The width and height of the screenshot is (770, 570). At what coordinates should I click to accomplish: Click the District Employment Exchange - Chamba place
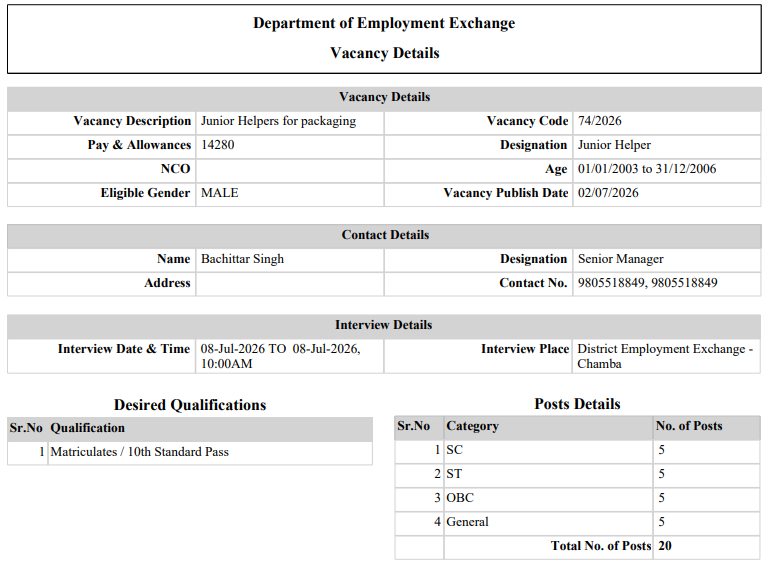pos(665,356)
